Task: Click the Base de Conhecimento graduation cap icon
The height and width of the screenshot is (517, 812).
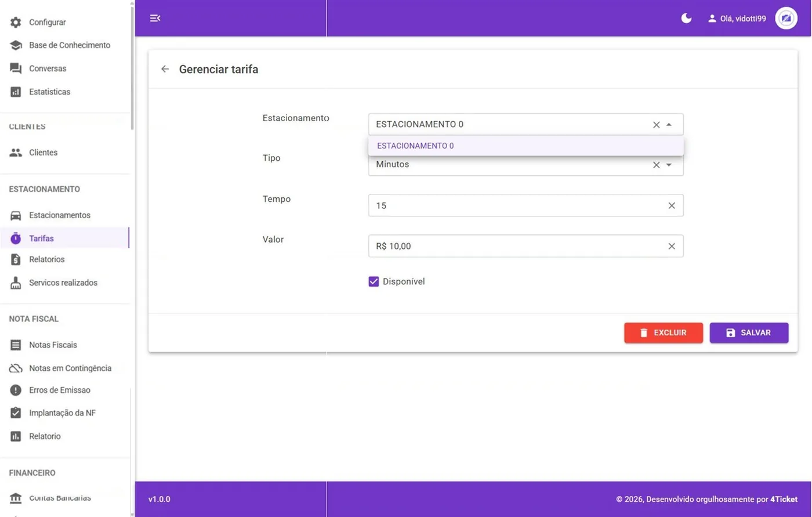Action: [16, 45]
